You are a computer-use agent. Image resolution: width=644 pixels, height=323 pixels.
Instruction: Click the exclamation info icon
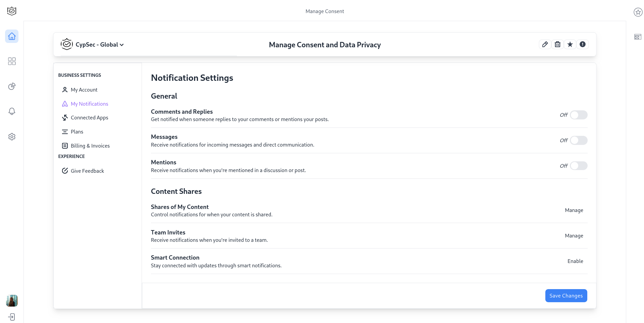pyautogui.click(x=583, y=44)
